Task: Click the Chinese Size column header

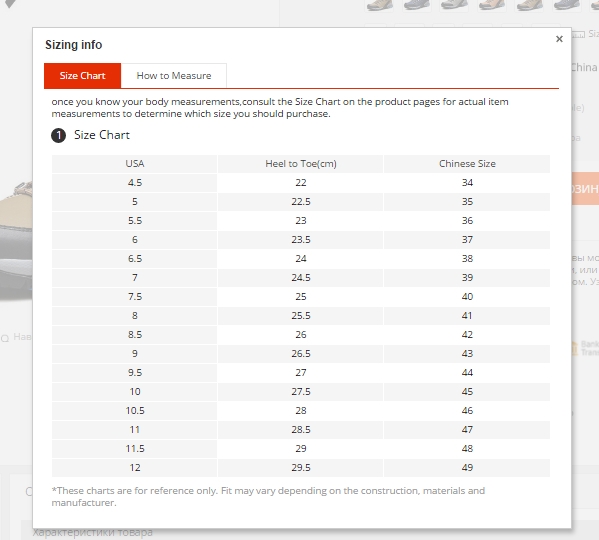Action: click(467, 164)
